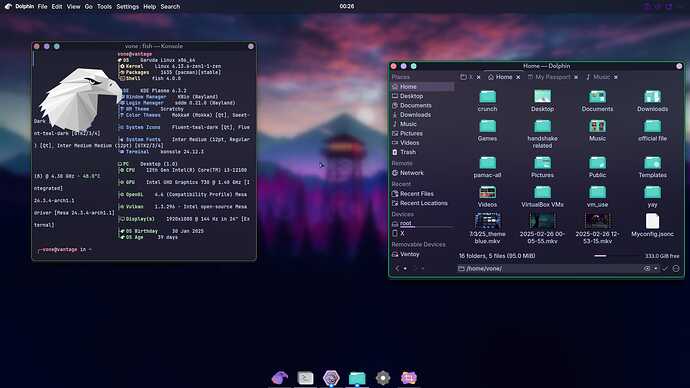Go to Videos in Places sidebar
The image size is (690, 388).
[x=422, y=143]
